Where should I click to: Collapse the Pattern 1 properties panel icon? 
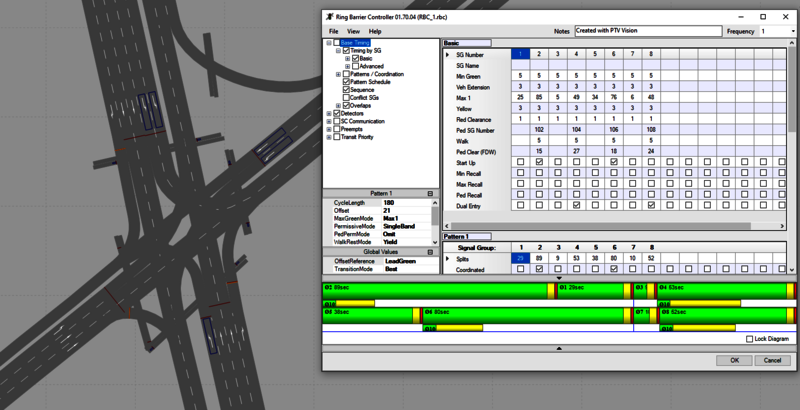click(x=430, y=193)
